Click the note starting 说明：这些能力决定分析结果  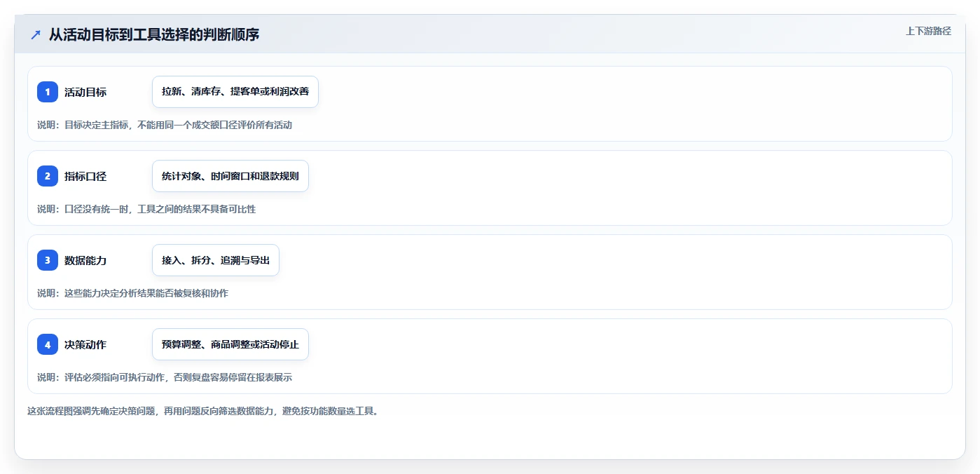coord(132,293)
